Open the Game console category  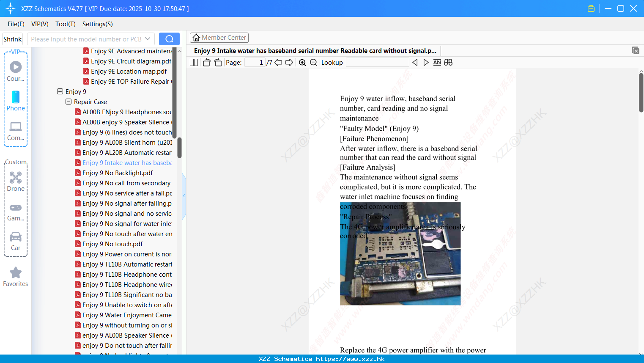tap(16, 212)
